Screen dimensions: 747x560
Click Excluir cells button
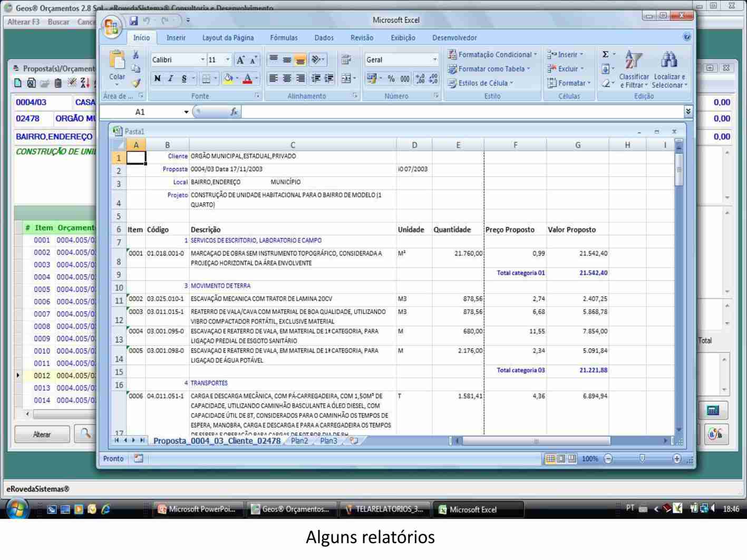(566, 69)
